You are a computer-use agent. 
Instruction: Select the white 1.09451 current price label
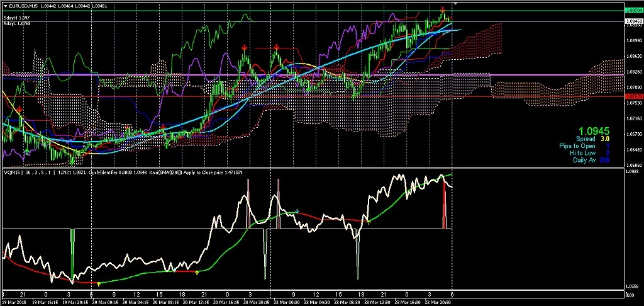tap(633, 21)
